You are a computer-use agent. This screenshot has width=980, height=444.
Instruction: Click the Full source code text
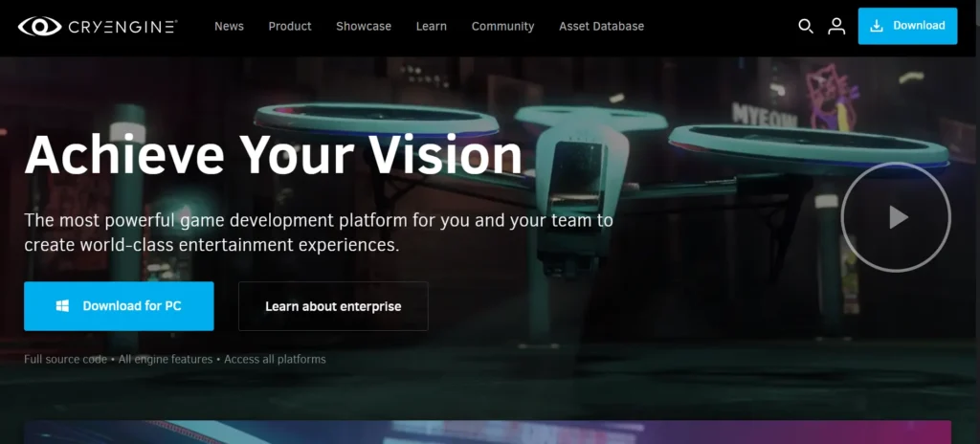[65, 360]
